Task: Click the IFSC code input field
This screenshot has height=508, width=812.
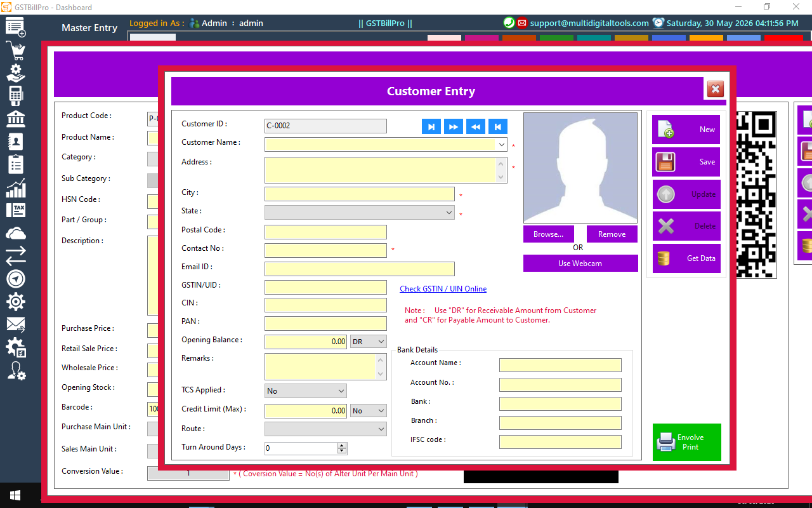Action: coord(560,442)
